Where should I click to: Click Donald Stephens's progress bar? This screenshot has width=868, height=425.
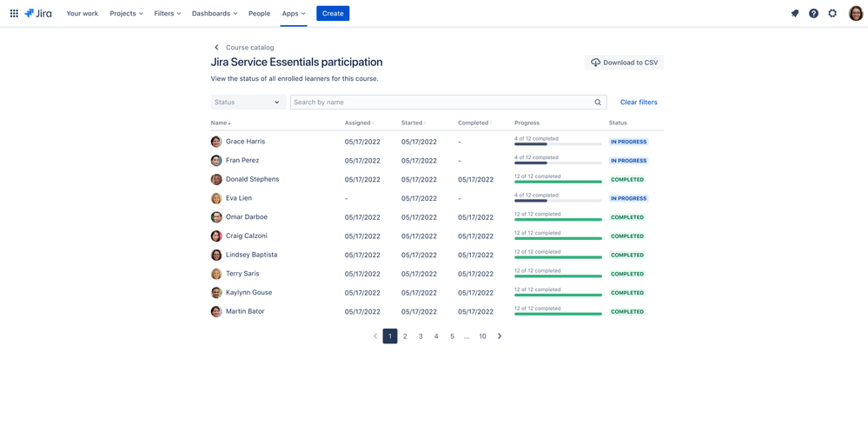click(558, 182)
